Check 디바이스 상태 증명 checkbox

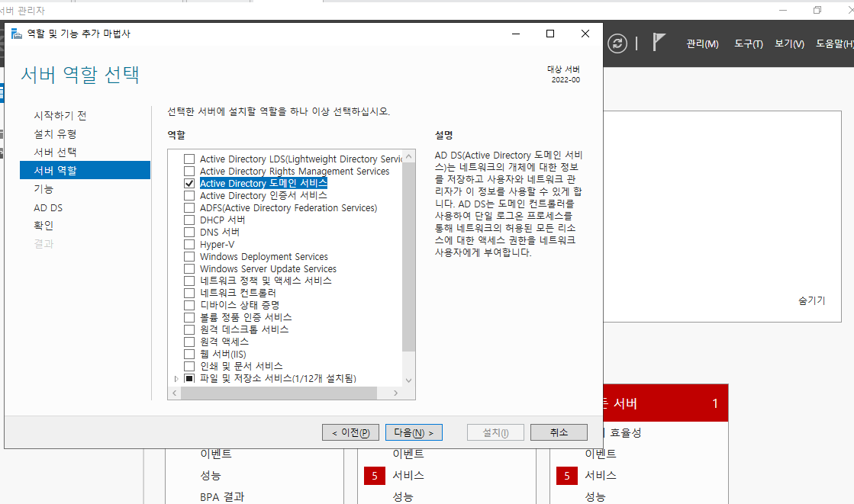click(189, 305)
